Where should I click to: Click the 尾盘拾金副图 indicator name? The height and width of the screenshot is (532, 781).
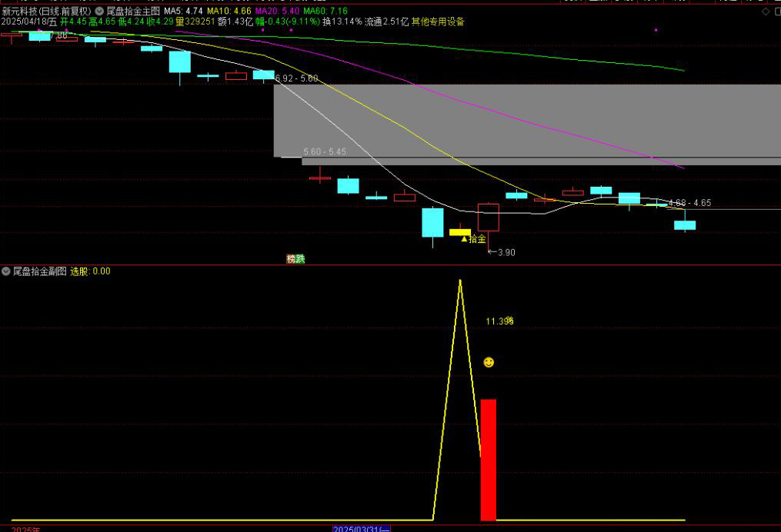point(39,271)
